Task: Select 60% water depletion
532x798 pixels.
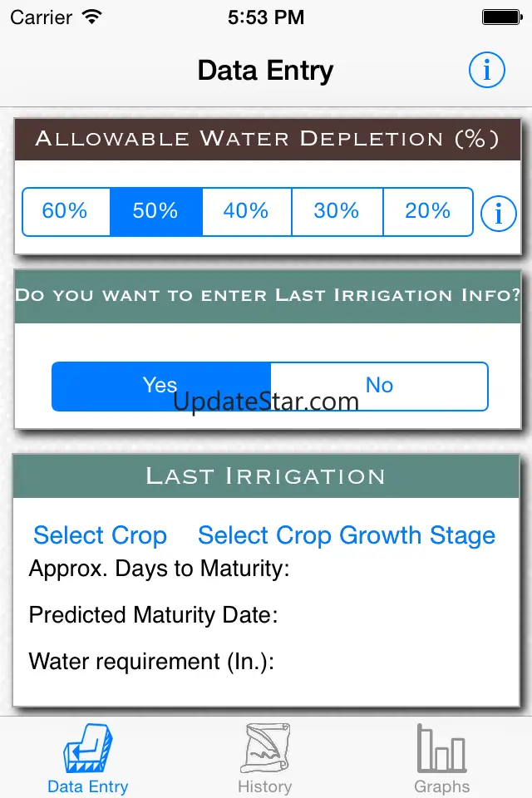Action: [65, 211]
